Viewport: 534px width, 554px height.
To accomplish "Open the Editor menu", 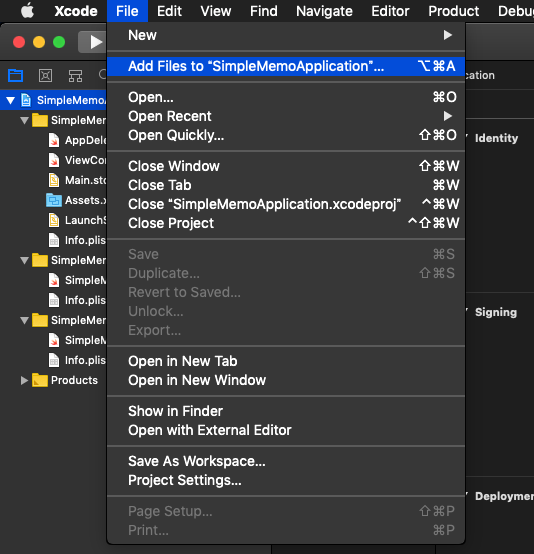I will coord(390,11).
